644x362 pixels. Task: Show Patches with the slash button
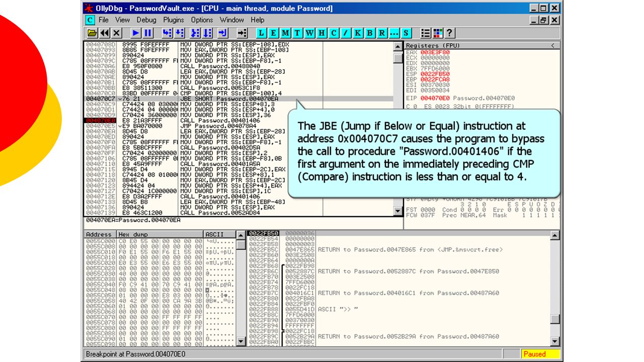pos(346,33)
